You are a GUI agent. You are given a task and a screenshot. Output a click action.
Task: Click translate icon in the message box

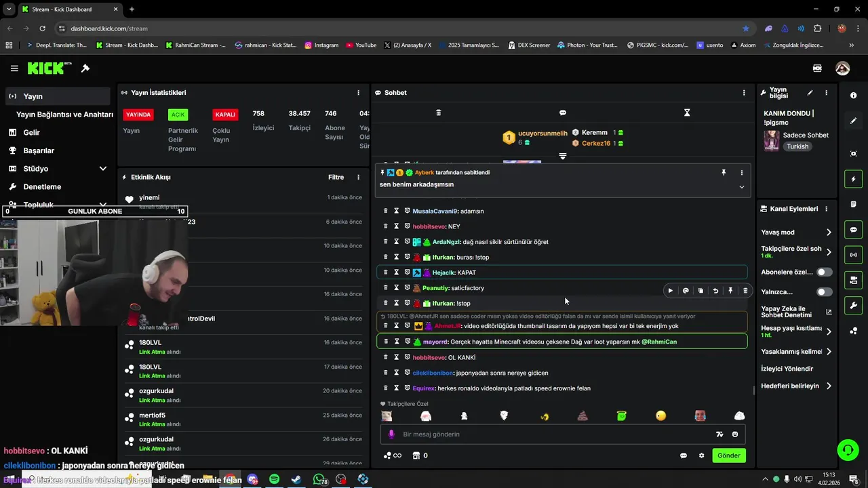(x=719, y=434)
